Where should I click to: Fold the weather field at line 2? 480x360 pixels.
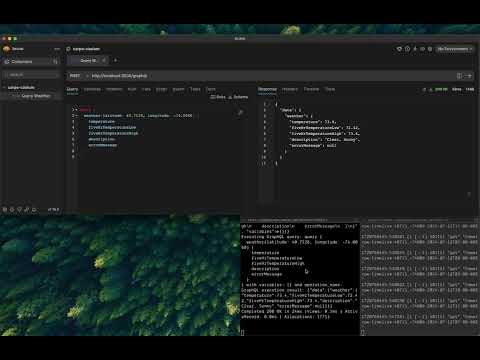76,116
